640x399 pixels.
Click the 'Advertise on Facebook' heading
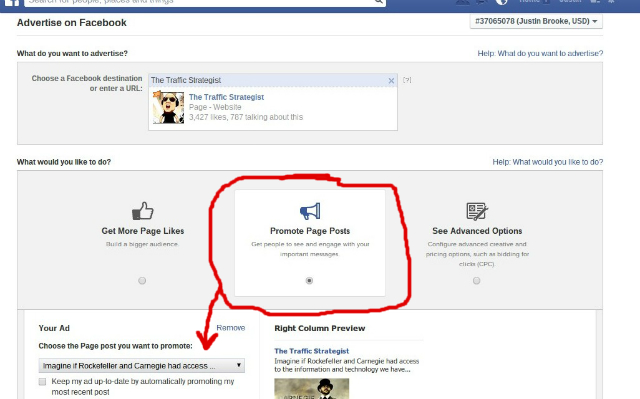pyautogui.click(x=71, y=23)
